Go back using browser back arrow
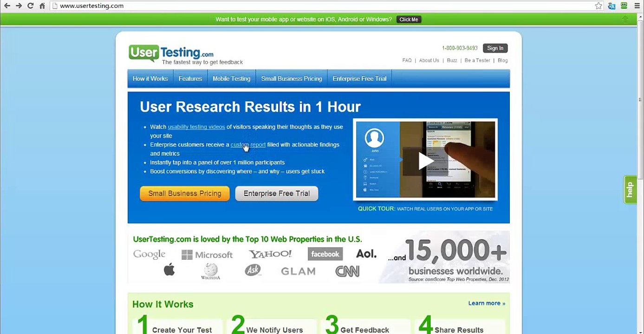 click(7, 6)
